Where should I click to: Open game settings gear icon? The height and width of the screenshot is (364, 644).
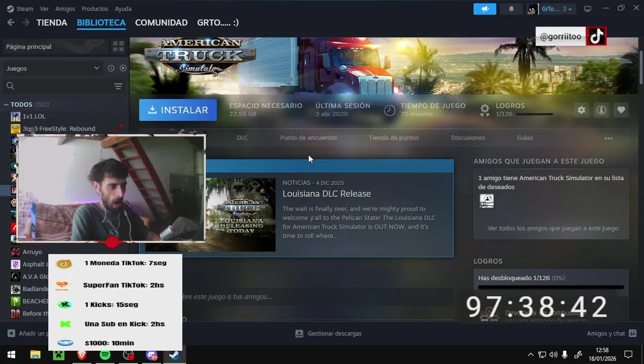coord(581,110)
